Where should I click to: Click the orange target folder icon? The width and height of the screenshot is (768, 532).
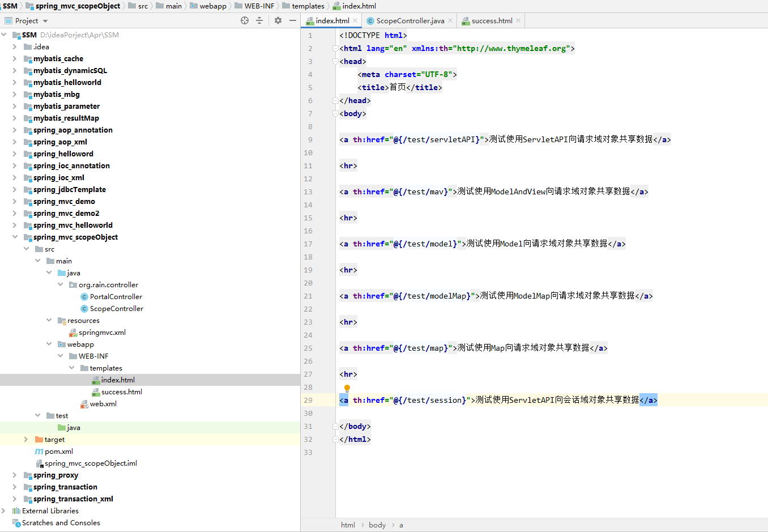pyautogui.click(x=39, y=440)
